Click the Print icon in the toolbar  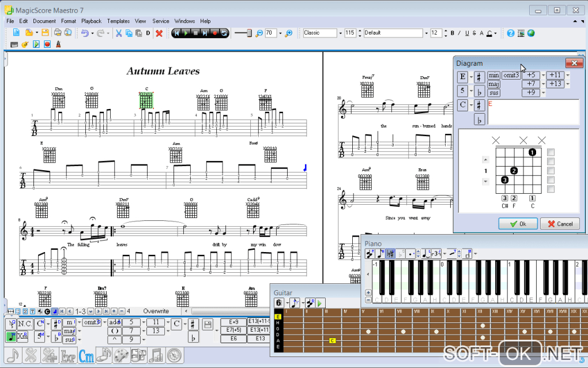58,33
